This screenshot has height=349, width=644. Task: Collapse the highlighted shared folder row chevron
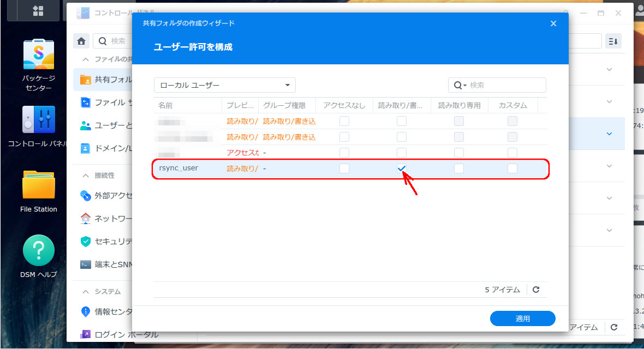click(610, 134)
